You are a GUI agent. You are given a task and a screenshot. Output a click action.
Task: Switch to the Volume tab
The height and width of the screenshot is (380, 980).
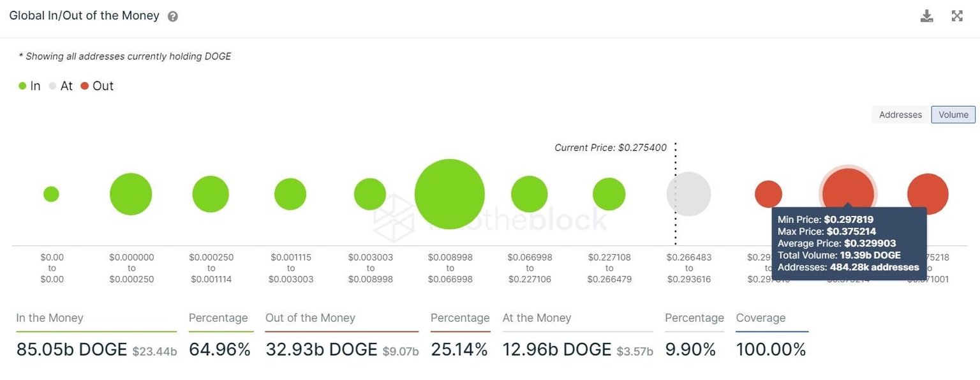953,114
